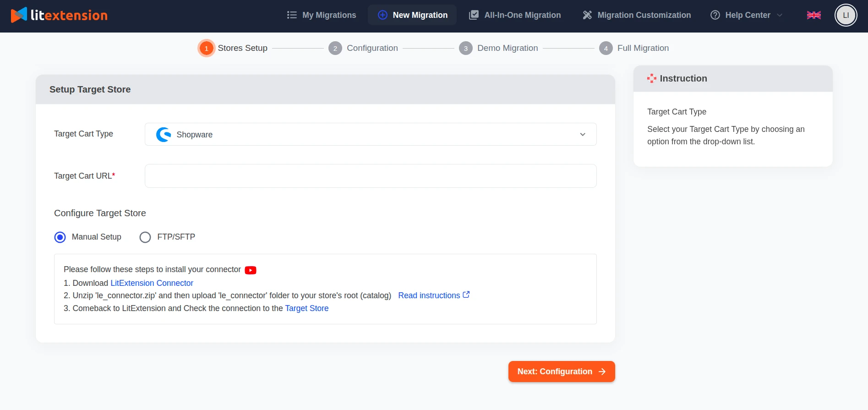Expand the Help Center dropdown chevron

coord(780,15)
